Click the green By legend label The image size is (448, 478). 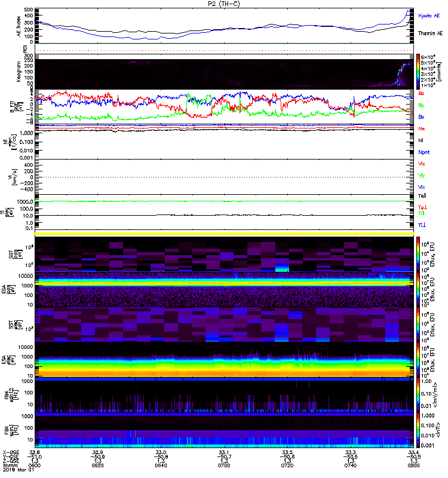421,106
